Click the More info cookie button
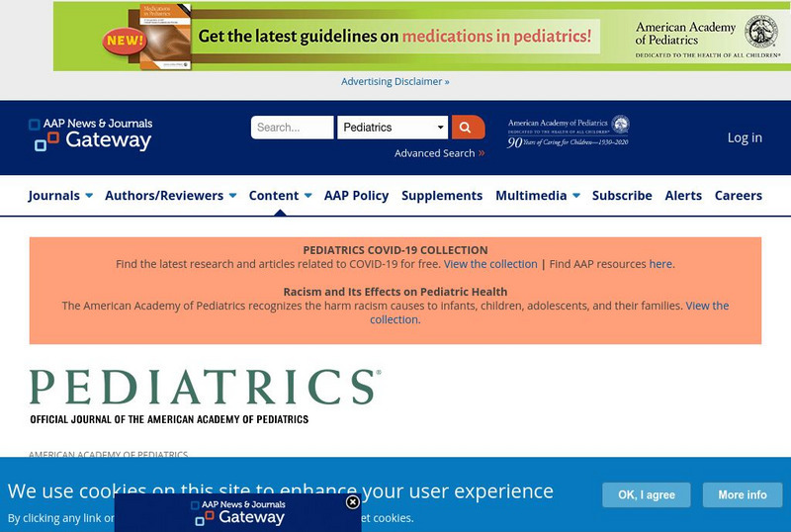 click(743, 494)
